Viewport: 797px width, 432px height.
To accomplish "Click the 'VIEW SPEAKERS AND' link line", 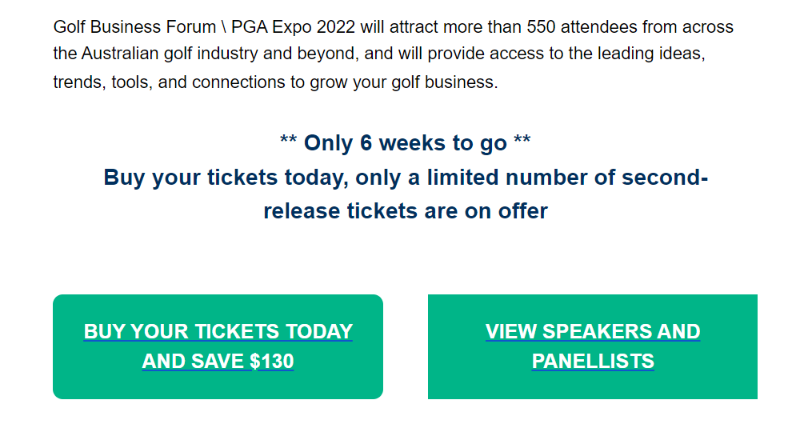I will click(x=593, y=331).
